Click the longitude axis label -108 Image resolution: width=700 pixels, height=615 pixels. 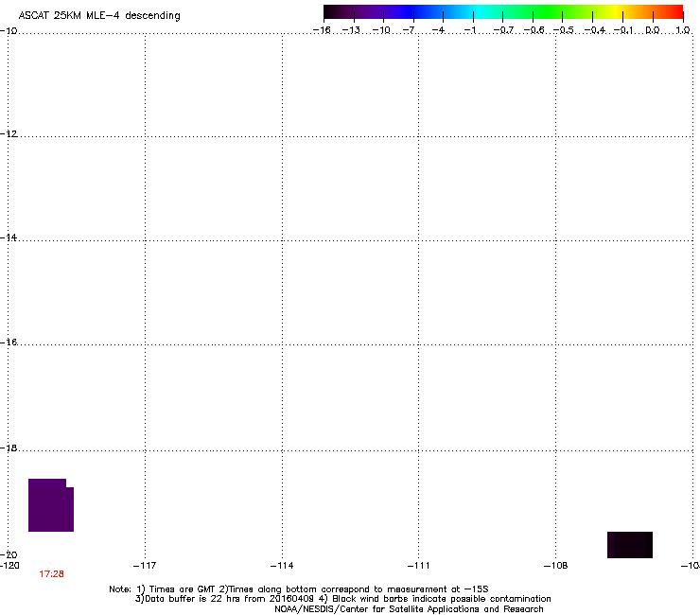(x=556, y=566)
